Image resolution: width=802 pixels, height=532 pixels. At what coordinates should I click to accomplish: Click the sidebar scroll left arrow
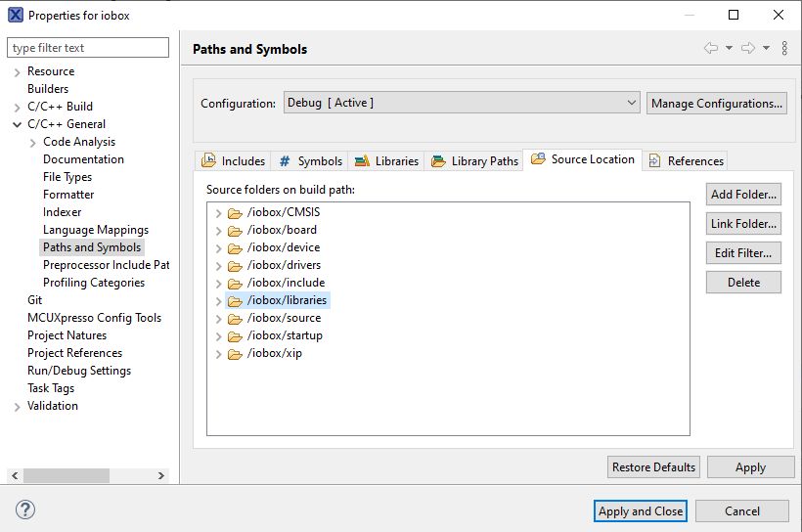[15, 475]
